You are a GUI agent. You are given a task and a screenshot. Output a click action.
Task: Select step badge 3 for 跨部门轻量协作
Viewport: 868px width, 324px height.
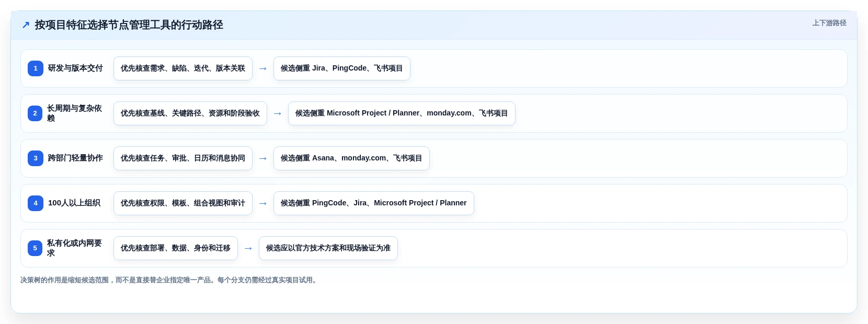(36, 158)
